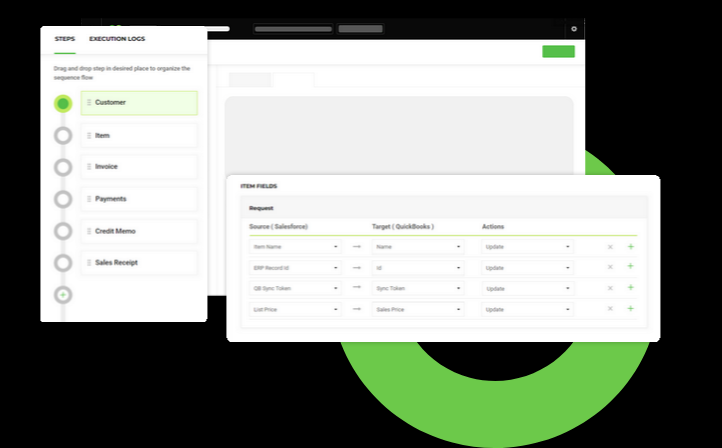This screenshot has width=722, height=448.
Task: Open the Update action dropdown in ERP Record Id row
Action: point(528,268)
